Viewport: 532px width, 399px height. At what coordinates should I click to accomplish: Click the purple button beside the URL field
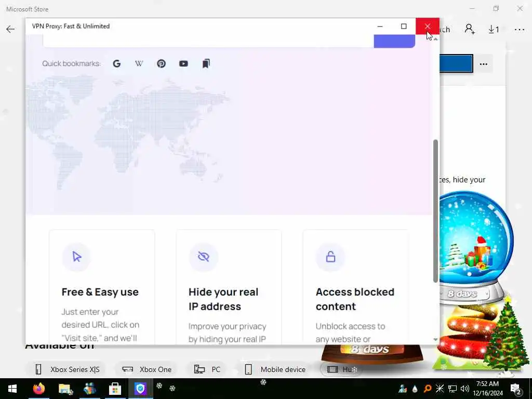point(394,41)
